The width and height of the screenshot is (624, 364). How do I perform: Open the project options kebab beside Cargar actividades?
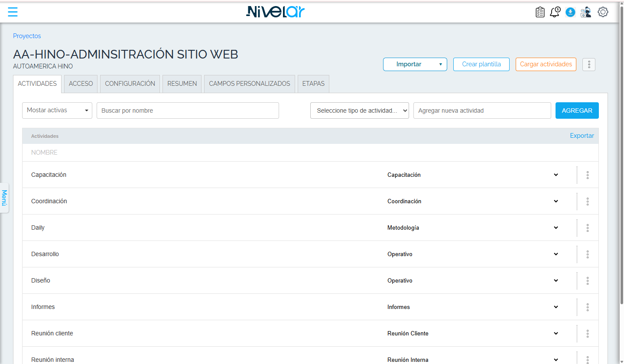pos(589,65)
